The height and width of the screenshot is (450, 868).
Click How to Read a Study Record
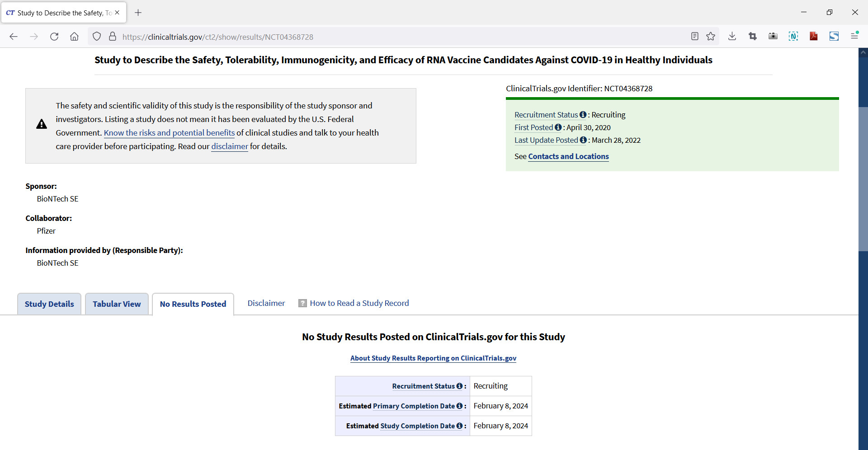click(x=359, y=303)
